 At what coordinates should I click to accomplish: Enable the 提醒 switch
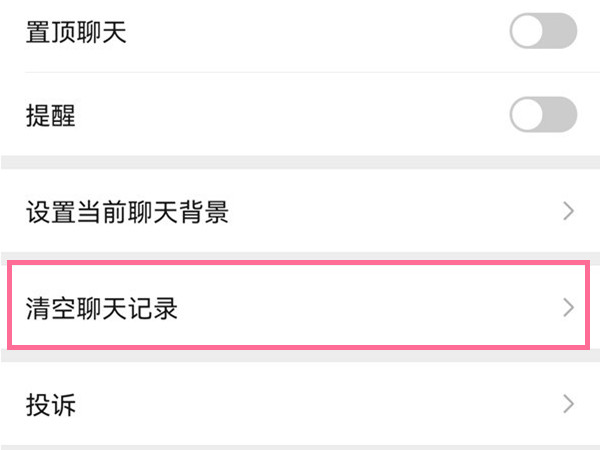tap(543, 115)
